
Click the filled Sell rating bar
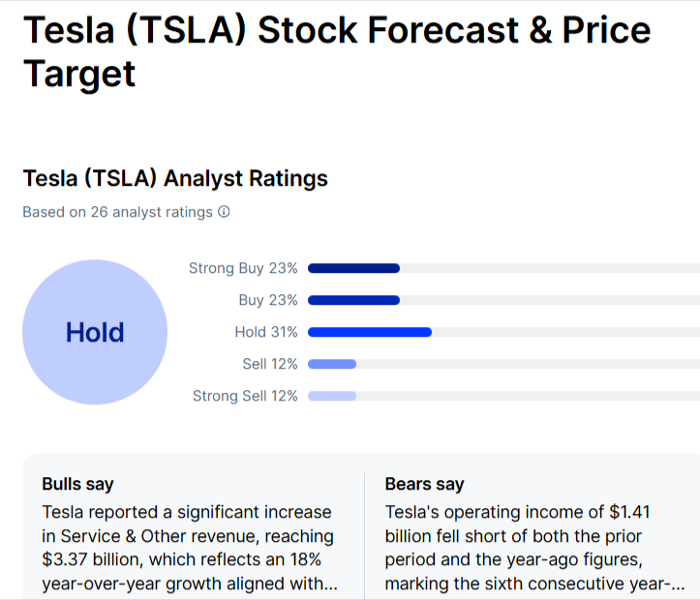(332, 364)
